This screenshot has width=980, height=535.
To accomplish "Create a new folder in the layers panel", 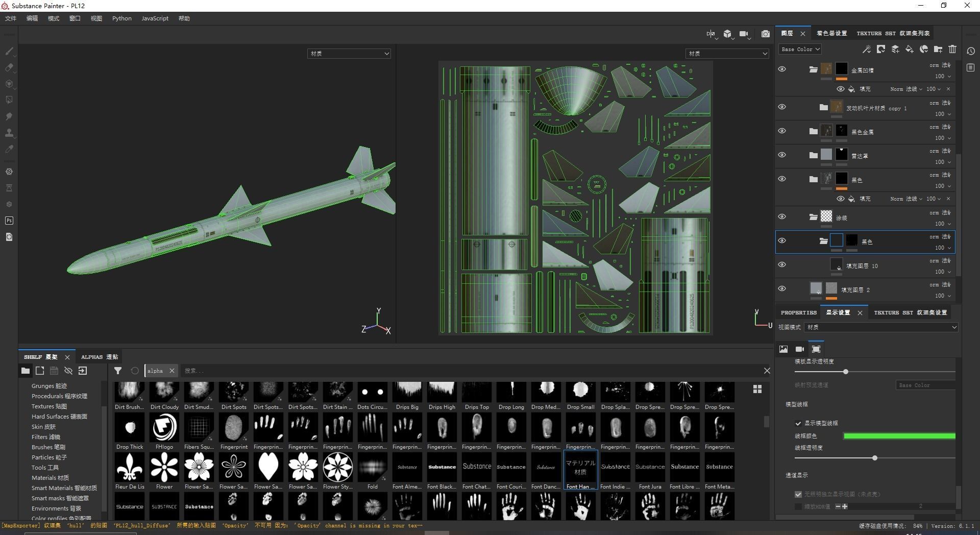I will tap(938, 49).
